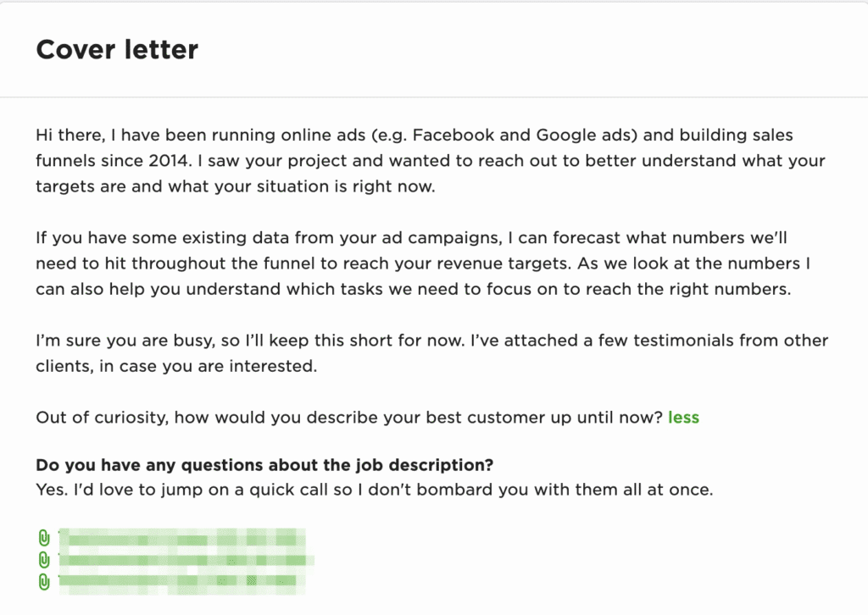Click the second attachment paperclip icon
The width and height of the screenshot is (868, 615).
point(44,560)
